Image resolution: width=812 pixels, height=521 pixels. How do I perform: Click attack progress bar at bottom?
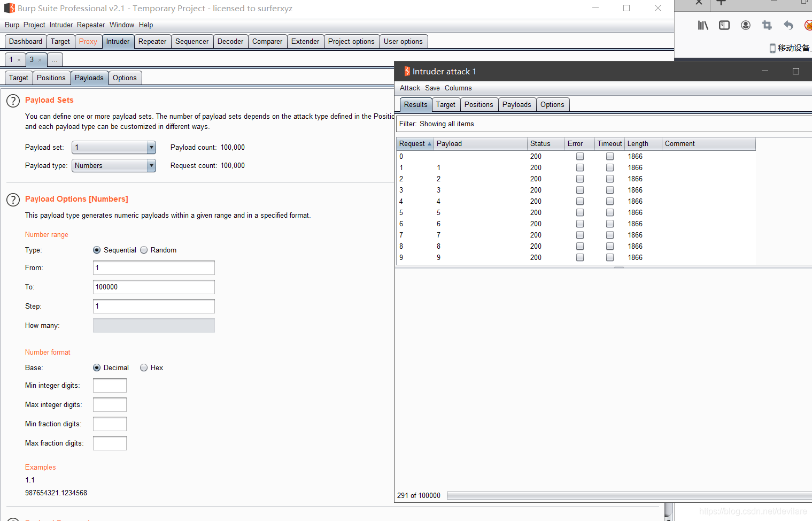[629, 496]
